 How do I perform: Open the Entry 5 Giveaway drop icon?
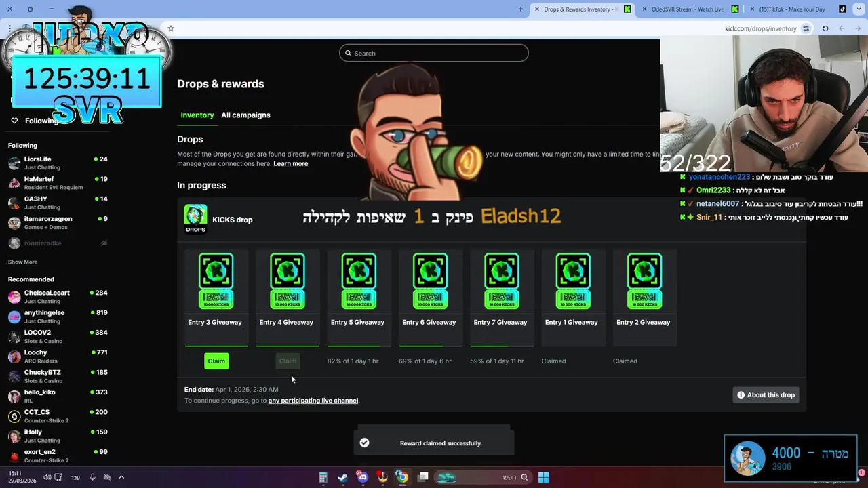359,281
